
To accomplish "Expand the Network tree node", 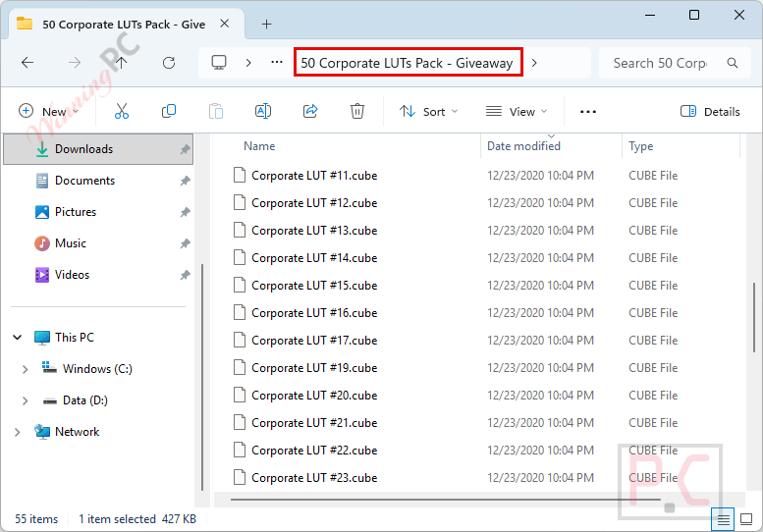I will coord(18,432).
